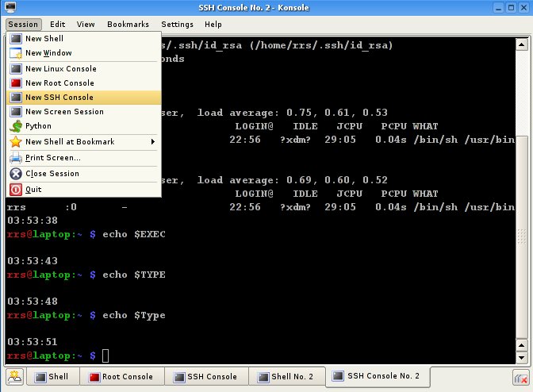Screen dimensions: 533x392
Task: Click the timestamp 03:53:51
Action: 33,342
